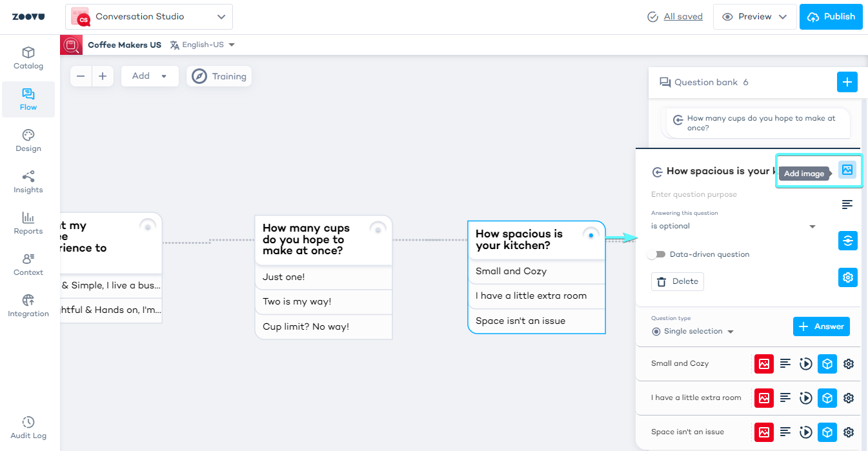Image resolution: width=868 pixels, height=451 pixels.
Task: Go to the Design section in the sidebar
Action: click(28, 141)
